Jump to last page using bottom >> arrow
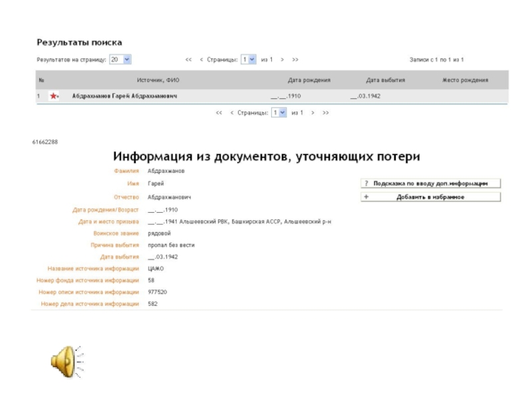Screen dimensions: 532x399 tap(325, 113)
